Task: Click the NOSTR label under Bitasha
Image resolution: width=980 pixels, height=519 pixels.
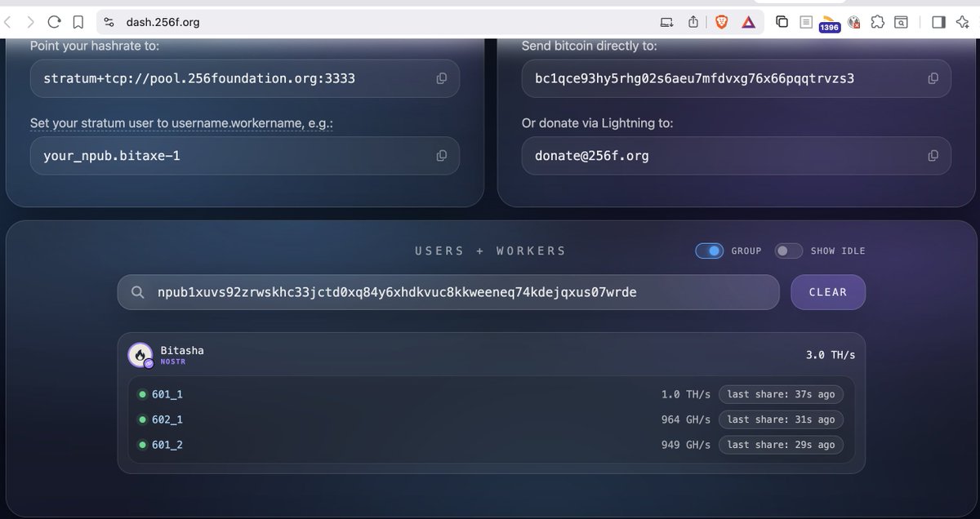Action: point(173,362)
